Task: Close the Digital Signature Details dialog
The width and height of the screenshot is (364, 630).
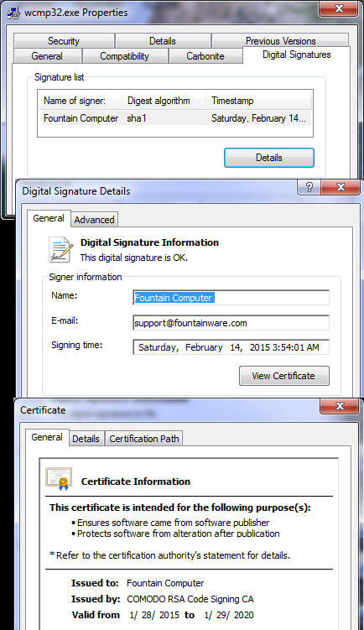Action: pyautogui.click(x=341, y=187)
